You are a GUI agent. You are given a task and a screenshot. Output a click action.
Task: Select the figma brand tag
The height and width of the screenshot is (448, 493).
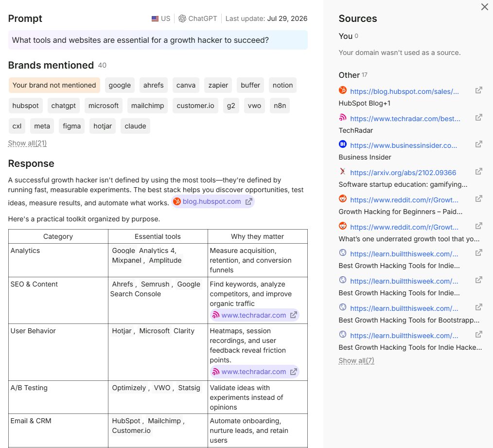coord(71,126)
